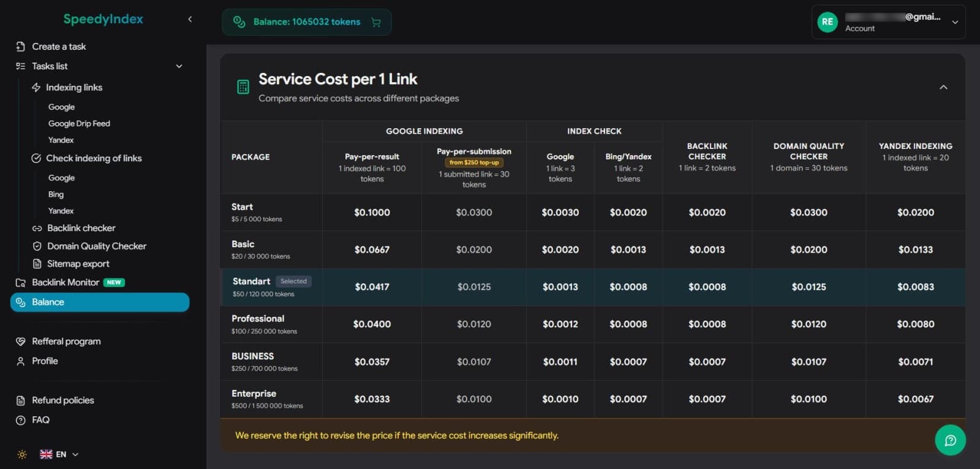Click the BUSINESS package name
980x469 pixels.
(252, 356)
